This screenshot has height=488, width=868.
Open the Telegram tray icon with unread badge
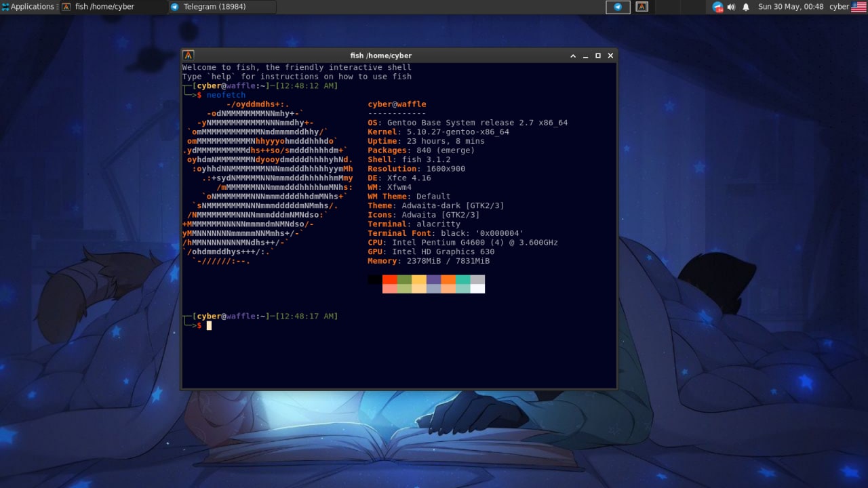coord(717,7)
